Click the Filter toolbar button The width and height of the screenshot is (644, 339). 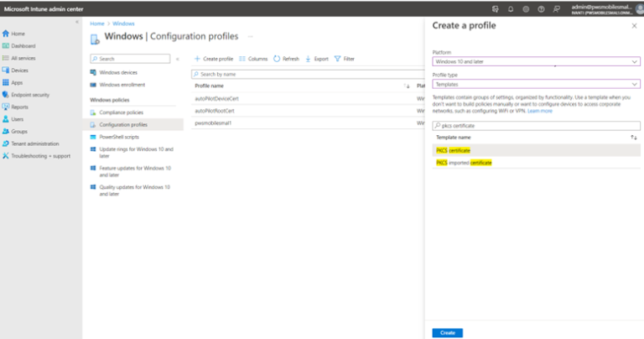(x=344, y=59)
